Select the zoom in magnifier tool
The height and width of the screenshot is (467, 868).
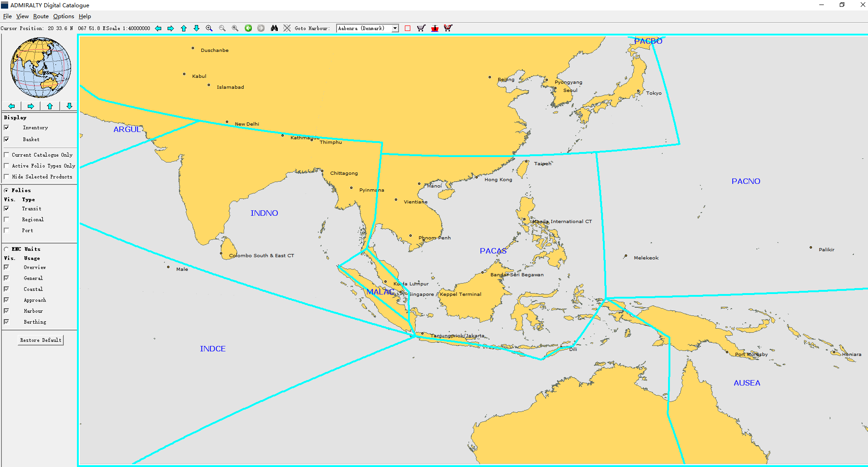click(209, 28)
